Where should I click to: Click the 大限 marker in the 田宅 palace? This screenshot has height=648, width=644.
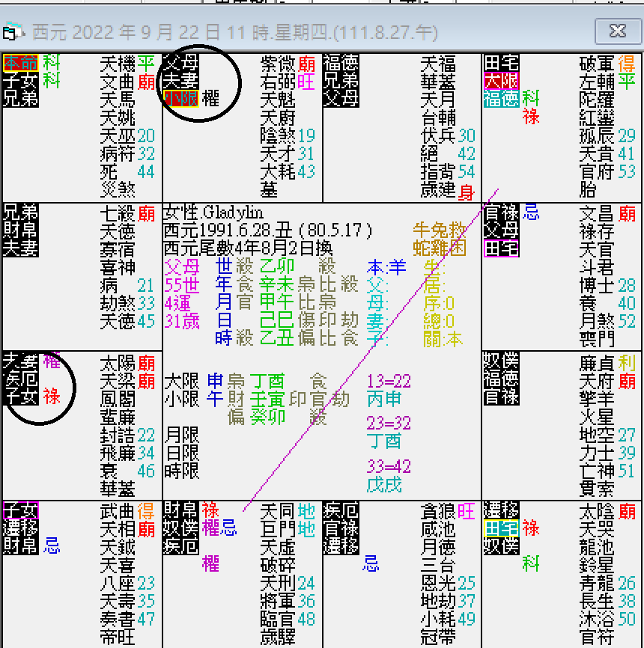502,80
